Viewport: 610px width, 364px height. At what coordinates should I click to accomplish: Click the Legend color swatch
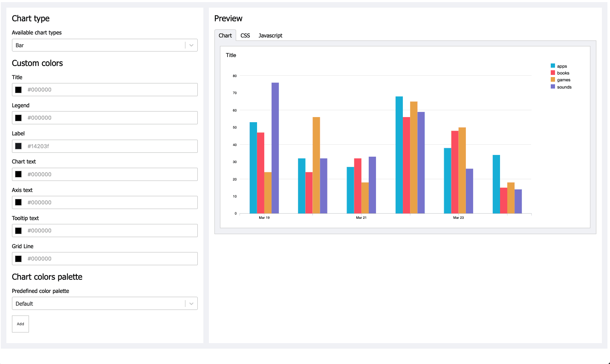point(18,118)
